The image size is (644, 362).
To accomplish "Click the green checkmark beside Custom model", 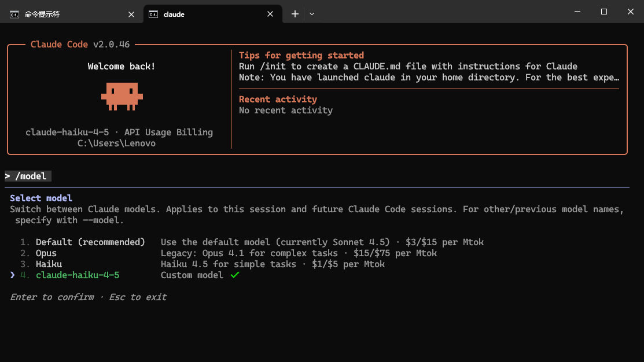I will 235,275.
